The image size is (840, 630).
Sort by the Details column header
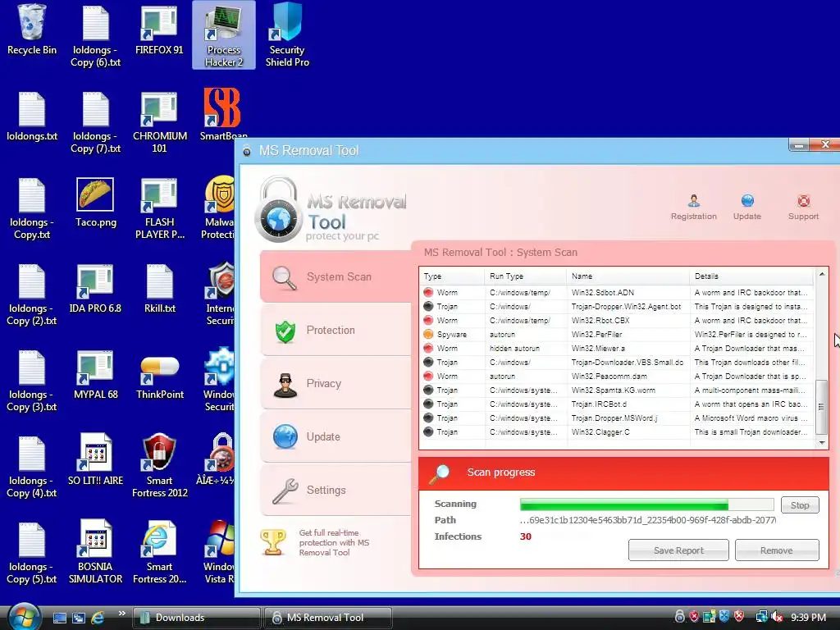coord(751,276)
